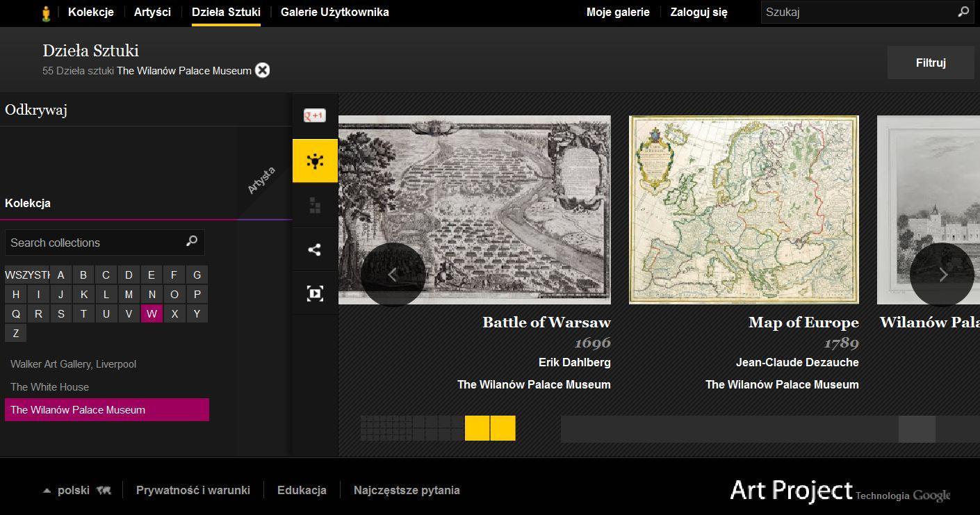Click Wilanów Palace Museum under Map of Europe
The width and height of the screenshot is (980, 515).
(782, 384)
